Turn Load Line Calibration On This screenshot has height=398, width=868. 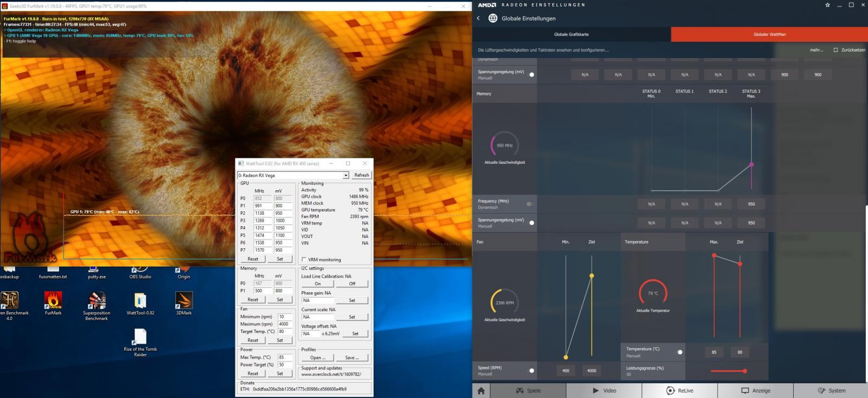(317, 284)
